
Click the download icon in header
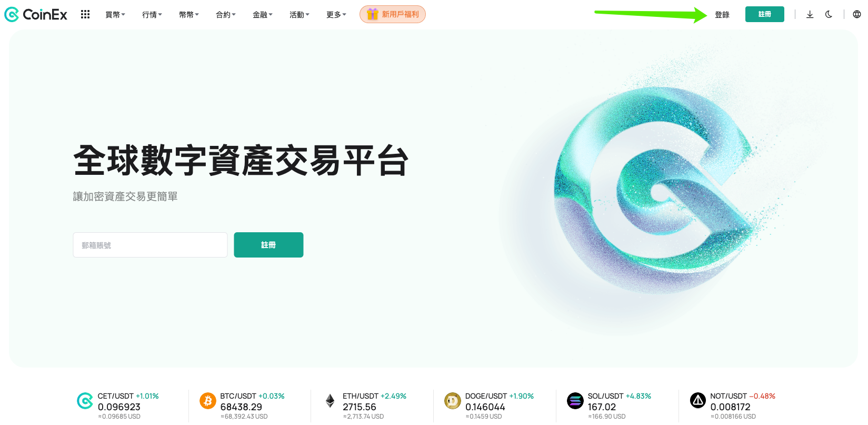click(x=810, y=14)
